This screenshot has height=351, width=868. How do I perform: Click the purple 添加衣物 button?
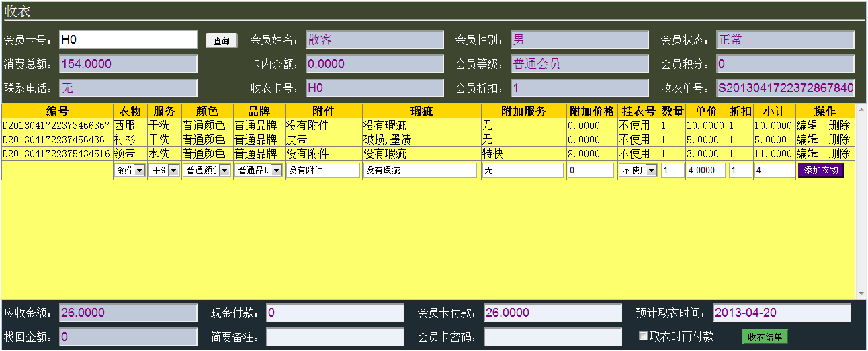pos(820,170)
